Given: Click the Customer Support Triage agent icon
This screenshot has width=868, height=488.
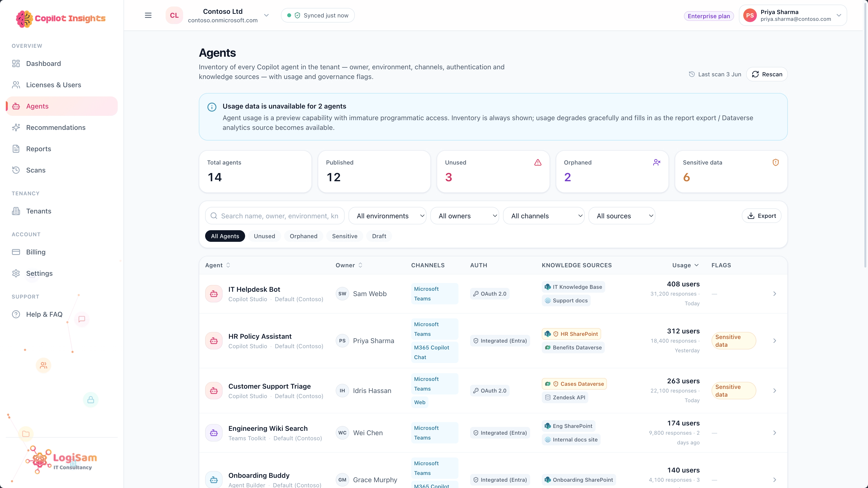Looking at the screenshot, I should coord(214,391).
